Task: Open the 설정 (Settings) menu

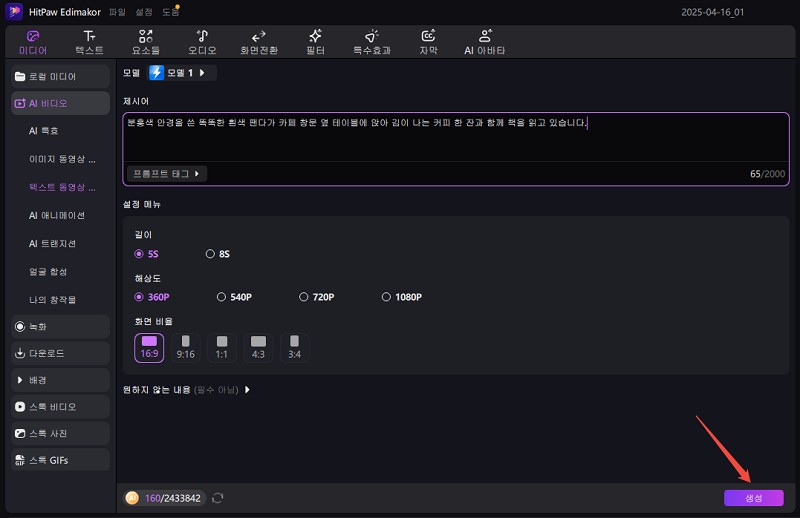Action: [144, 12]
